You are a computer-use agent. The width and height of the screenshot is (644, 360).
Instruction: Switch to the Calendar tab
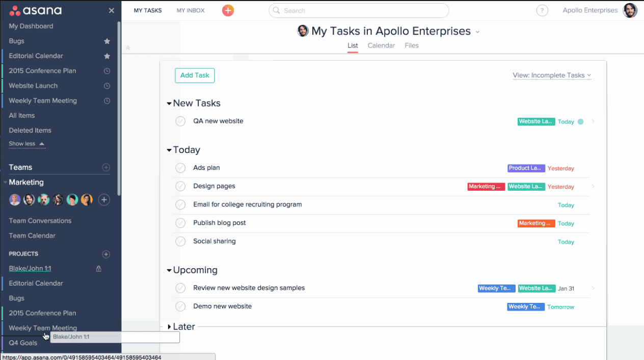click(x=381, y=45)
